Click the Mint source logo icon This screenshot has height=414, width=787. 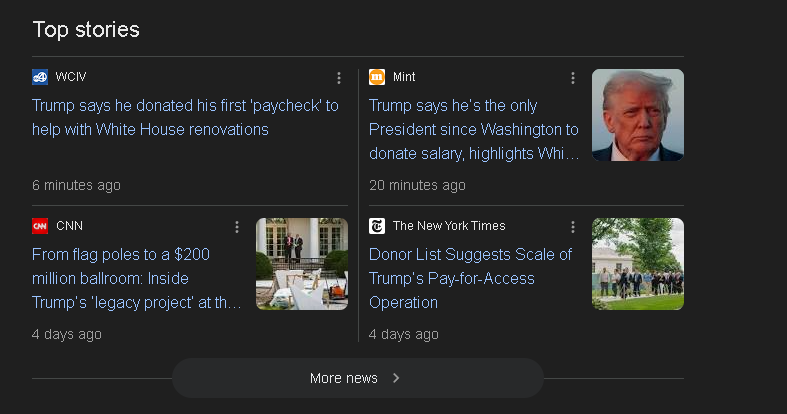click(x=377, y=77)
